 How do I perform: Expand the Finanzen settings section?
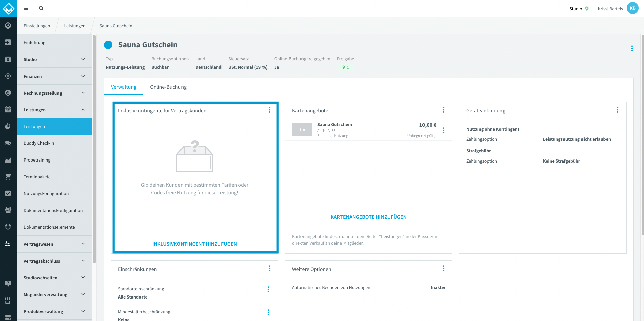click(54, 76)
